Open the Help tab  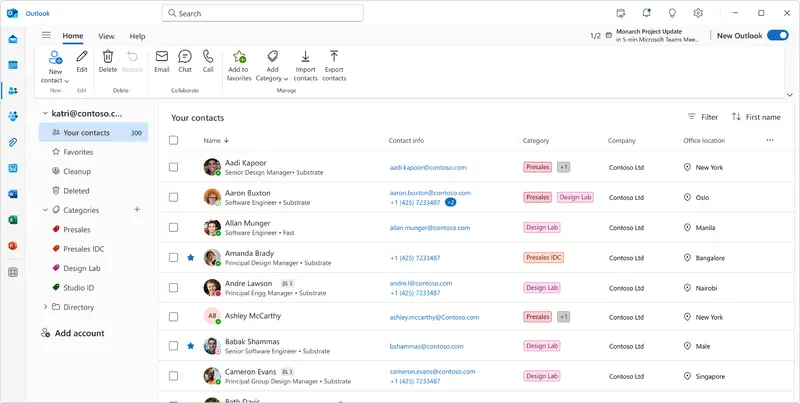[x=137, y=36]
